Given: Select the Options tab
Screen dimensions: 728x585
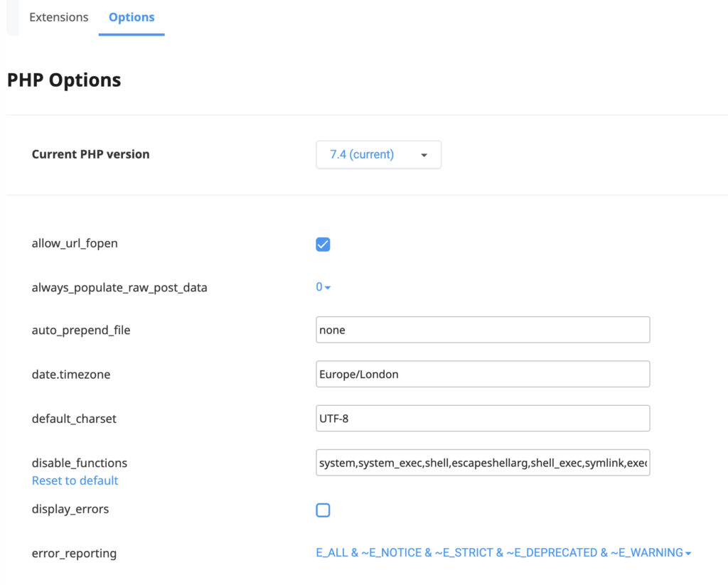Looking at the screenshot, I should pos(132,17).
